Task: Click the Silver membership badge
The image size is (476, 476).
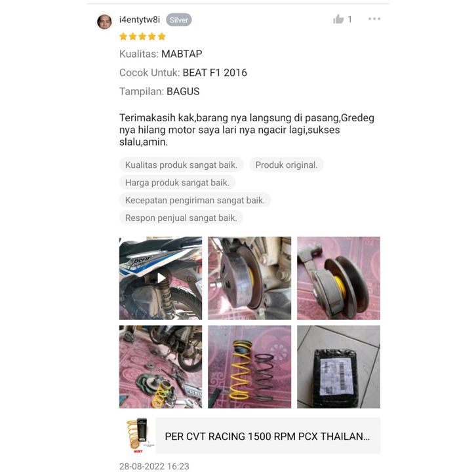Action: 178,20
